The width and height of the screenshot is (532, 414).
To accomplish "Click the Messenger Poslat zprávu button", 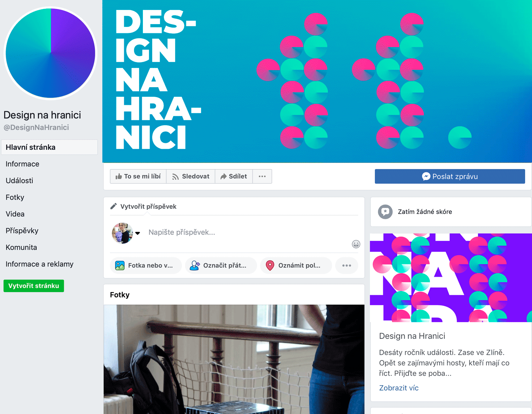I will [450, 176].
